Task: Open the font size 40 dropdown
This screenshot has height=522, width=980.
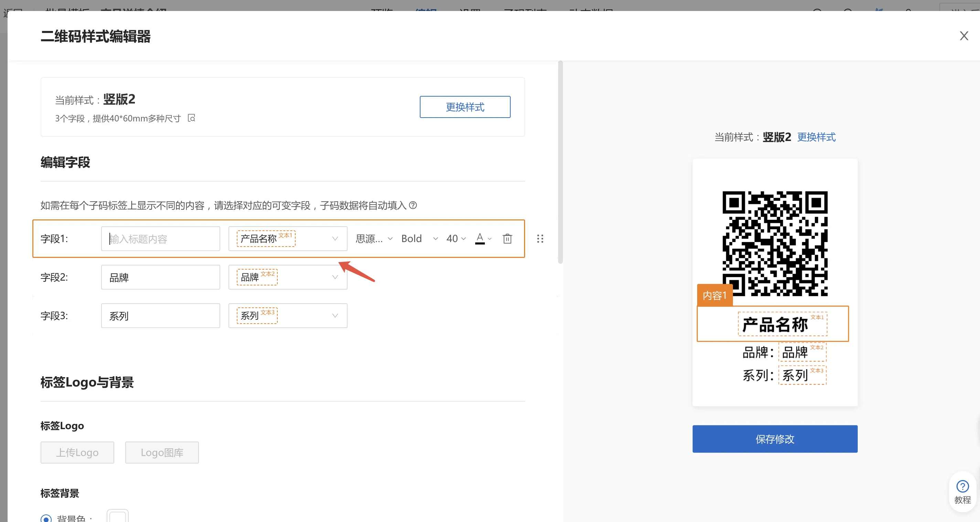Action: click(456, 239)
